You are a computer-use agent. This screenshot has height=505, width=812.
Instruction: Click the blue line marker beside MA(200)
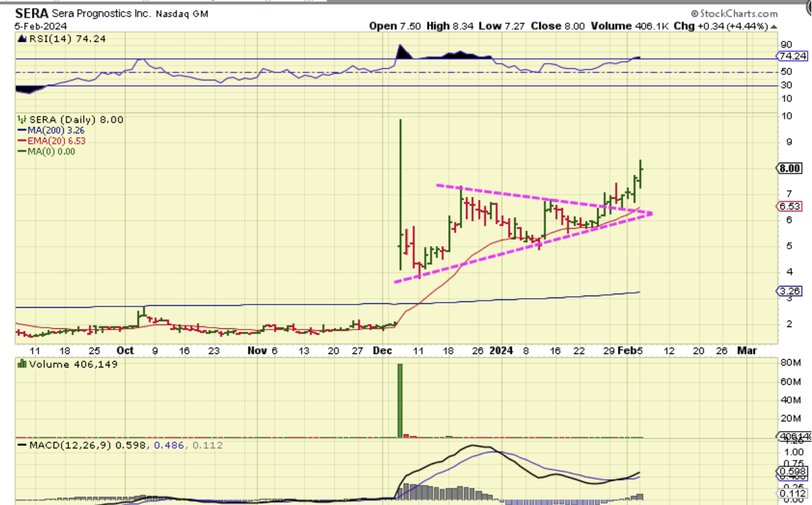click(x=22, y=130)
